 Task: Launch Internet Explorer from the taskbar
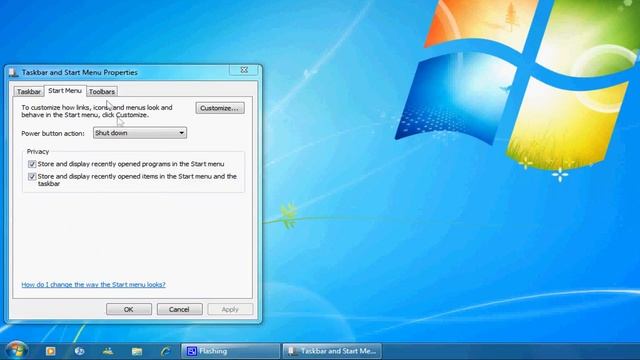coord(165,351)
